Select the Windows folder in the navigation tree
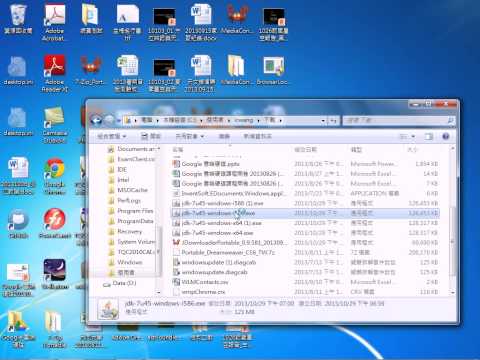Viewport: 480px width, 360px height. [125, 262]
